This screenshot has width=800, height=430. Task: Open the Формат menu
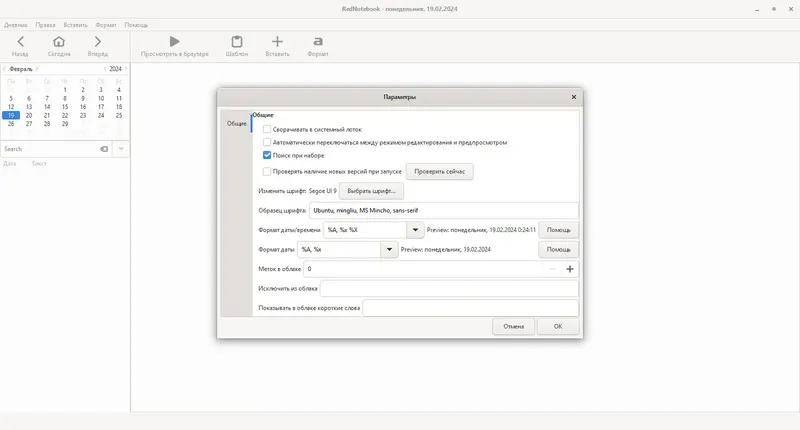(106, 25)
